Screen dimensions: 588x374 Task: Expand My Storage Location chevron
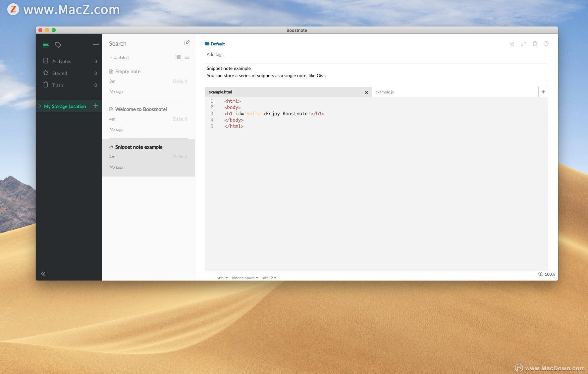pos(40,106)
